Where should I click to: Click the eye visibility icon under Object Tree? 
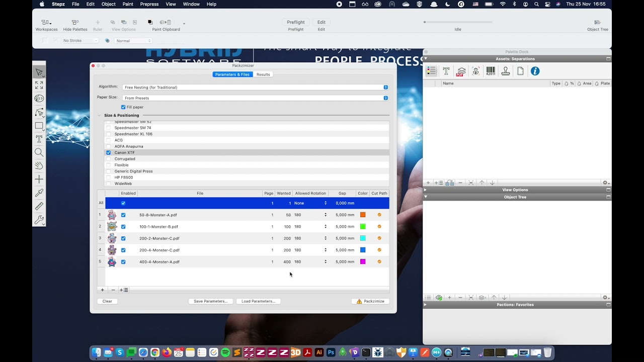(439, 298)
